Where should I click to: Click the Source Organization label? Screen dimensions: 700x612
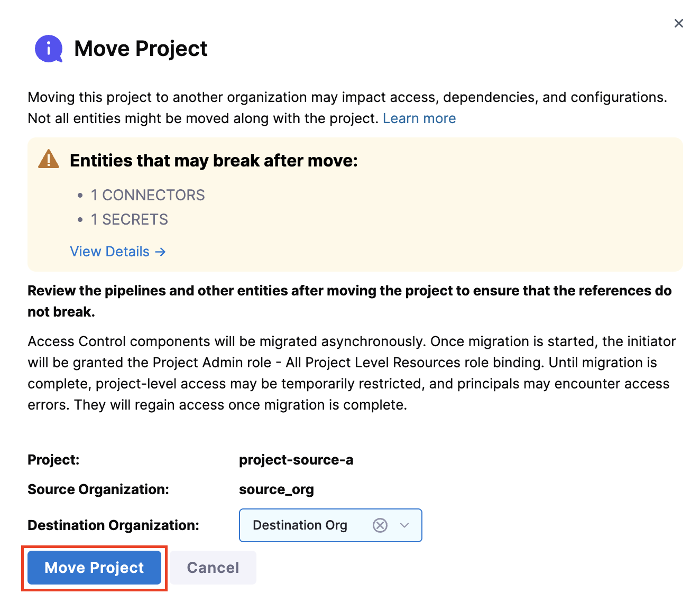[x=98, y=489]
